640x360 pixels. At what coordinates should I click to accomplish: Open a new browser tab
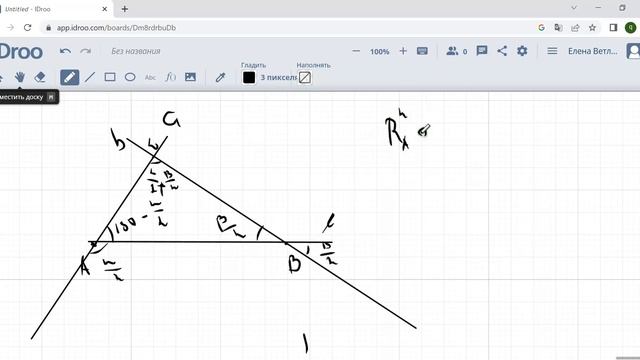pos(124,9)
